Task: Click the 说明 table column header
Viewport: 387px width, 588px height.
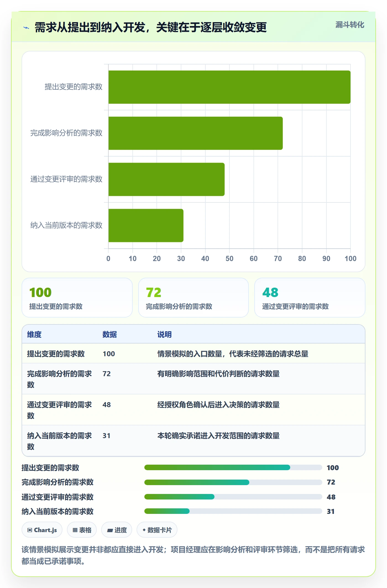Action: click(164, 334)
